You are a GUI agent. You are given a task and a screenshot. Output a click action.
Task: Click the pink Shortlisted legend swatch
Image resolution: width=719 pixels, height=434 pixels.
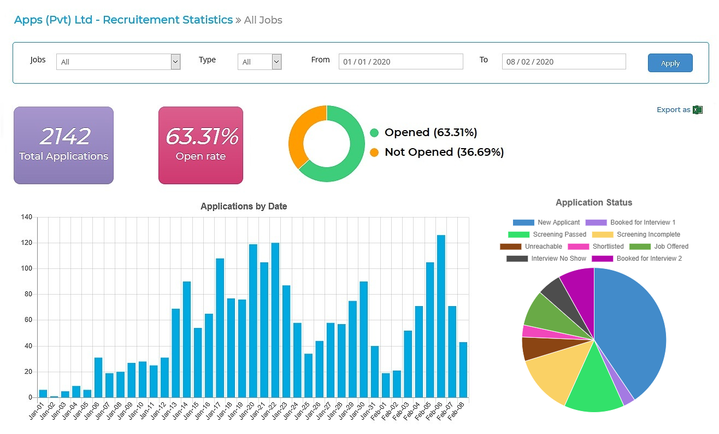pyautogui.click(x=578, y=246)
